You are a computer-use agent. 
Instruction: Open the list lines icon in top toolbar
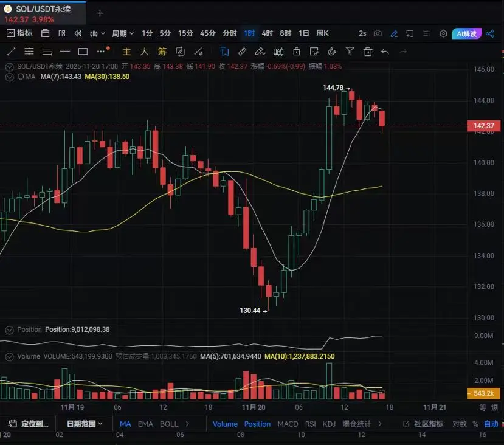pos(426,33)
